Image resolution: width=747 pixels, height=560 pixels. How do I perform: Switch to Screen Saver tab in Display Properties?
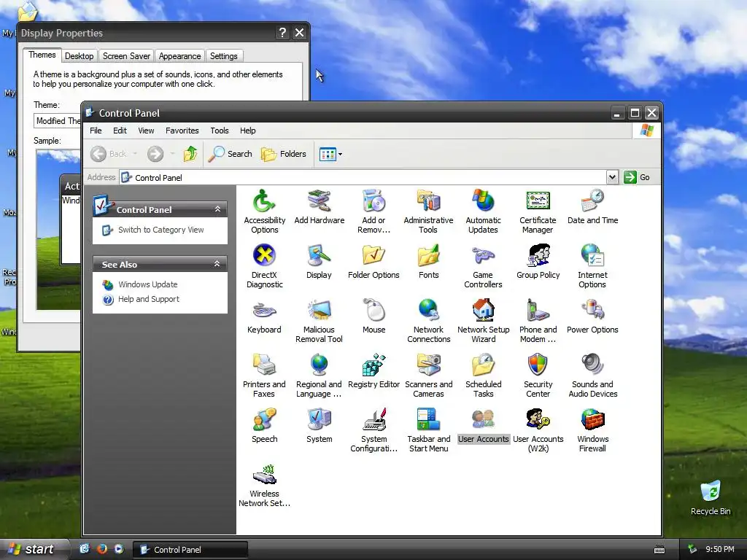point(126,56)
